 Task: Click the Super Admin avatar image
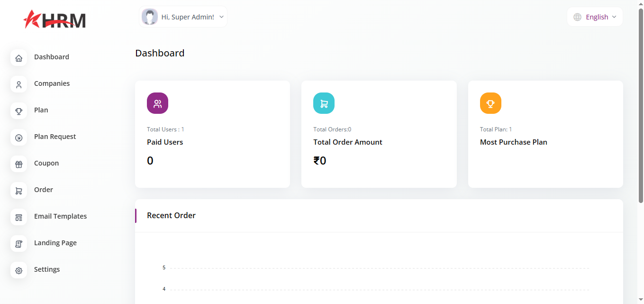[x=150, y=17]
